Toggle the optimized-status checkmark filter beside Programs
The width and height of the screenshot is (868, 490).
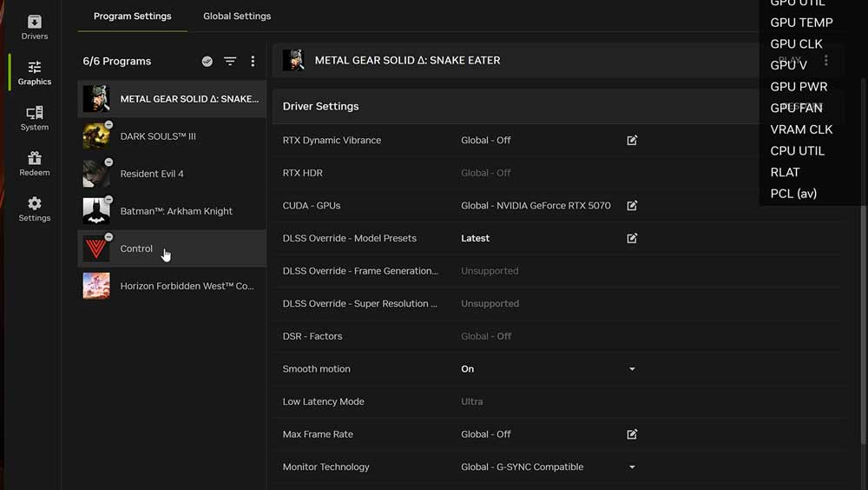pyautogui.click(x=207, y=62)
